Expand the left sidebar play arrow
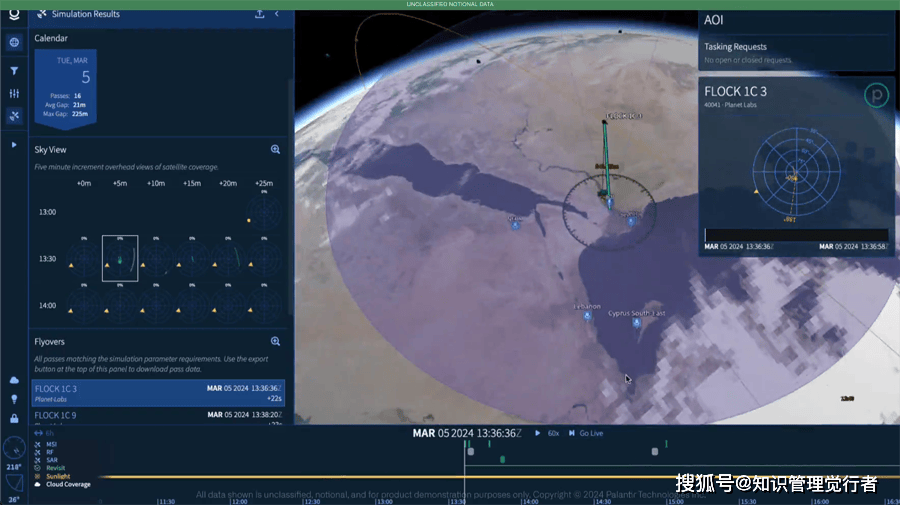The height and width of the screenshot is (505, 900). coord(14,145)
